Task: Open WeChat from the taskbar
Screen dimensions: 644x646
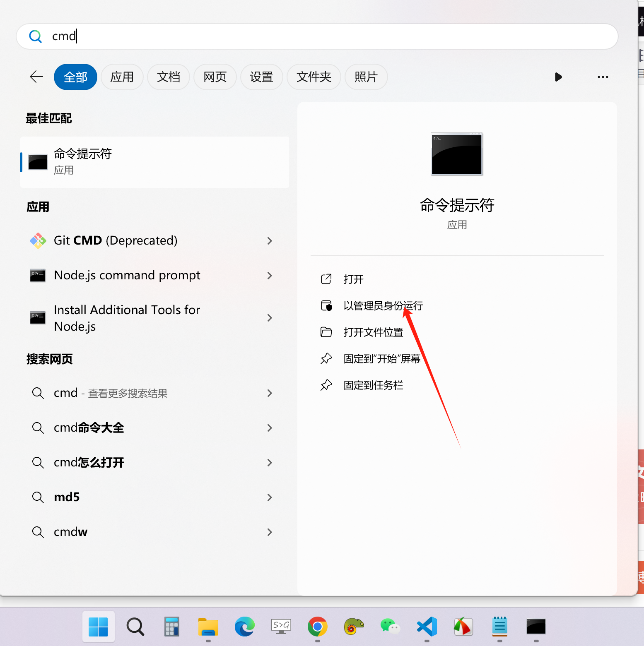Action: 390,627
